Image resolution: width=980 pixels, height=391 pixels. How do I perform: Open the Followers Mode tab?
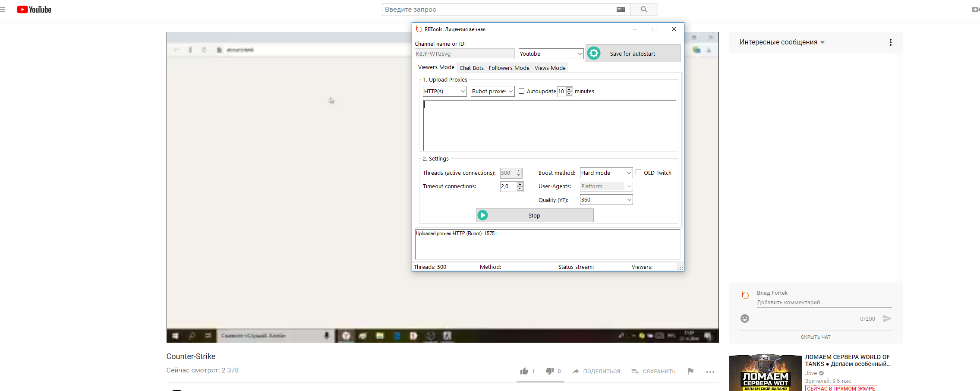pos(509,68)
